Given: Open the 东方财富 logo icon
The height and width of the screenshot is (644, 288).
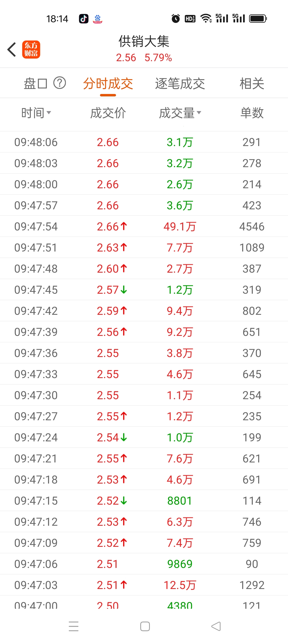Looking at the screenshot, I should (31, 49).
